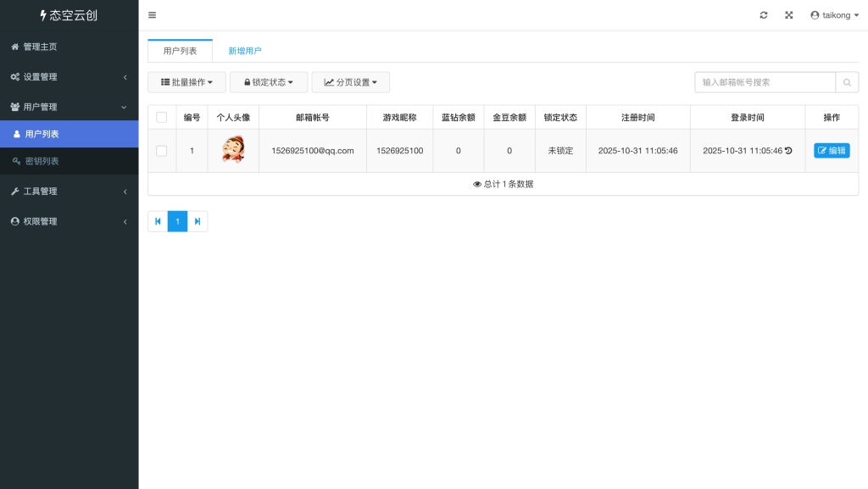The image size is (868, 489).
Task: Click the eye icon next to 总计 1 条数据
Action: click(x=478, y=183)
